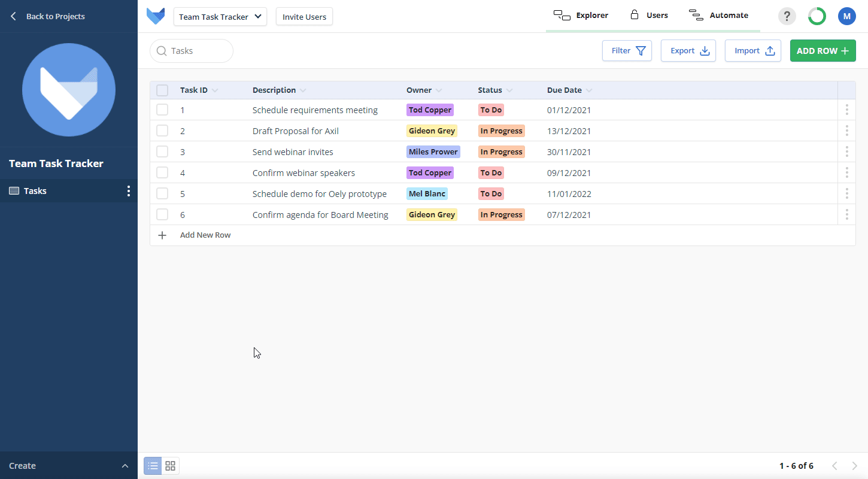Select the list view icon
Image resolution: width=868 pixels, height=479 pixels.
153,466
